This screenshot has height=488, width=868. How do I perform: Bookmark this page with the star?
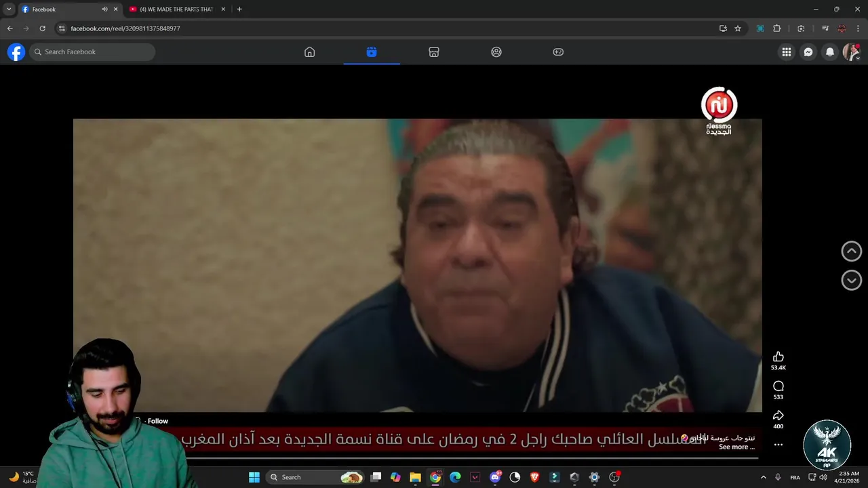point(738,28)
